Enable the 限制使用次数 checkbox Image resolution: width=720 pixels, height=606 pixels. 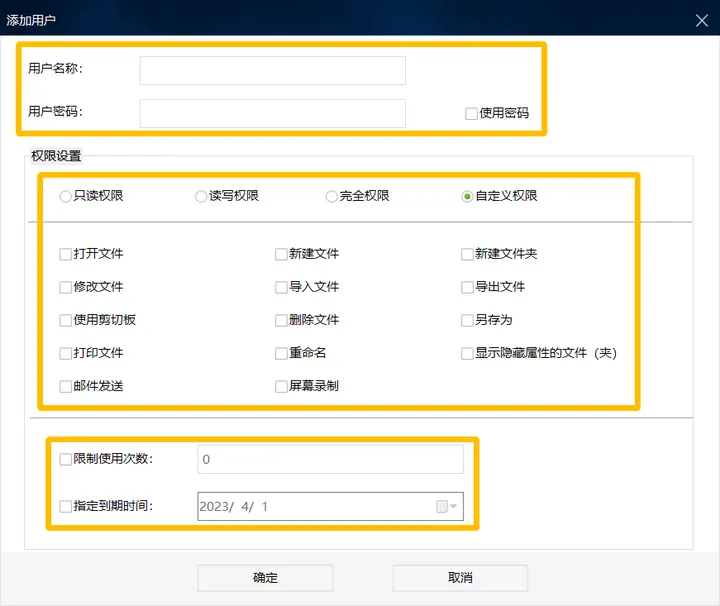pos(66,459)
